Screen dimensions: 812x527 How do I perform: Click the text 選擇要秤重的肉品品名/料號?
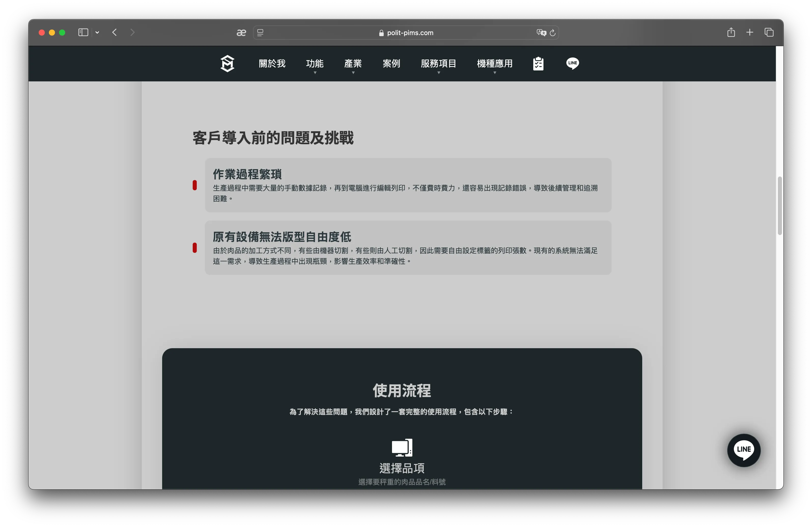coord(402,482)
